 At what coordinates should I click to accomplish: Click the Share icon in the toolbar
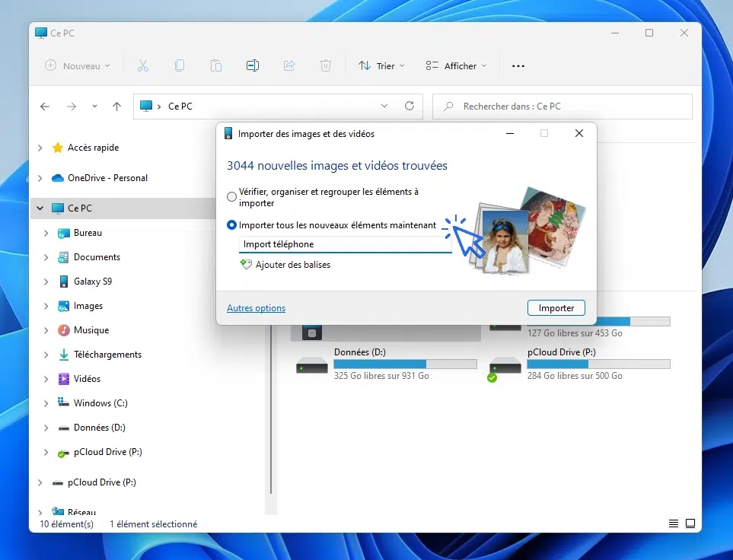289,65
